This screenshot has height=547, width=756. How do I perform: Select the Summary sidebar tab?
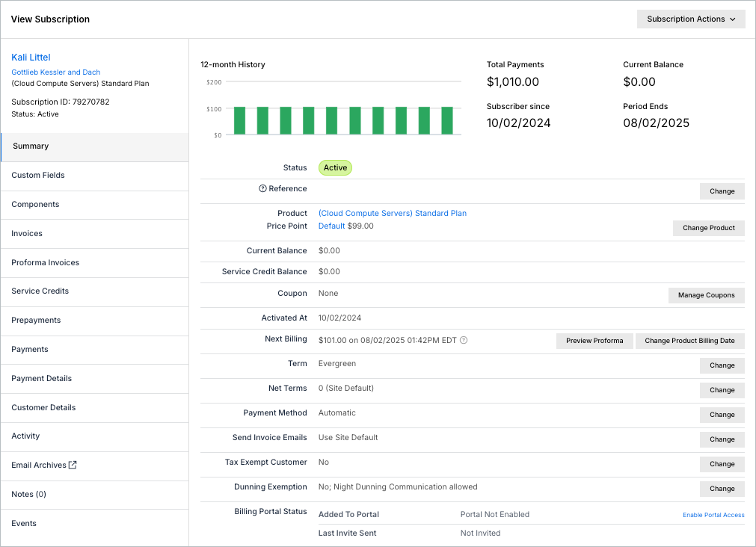[95, 147]
